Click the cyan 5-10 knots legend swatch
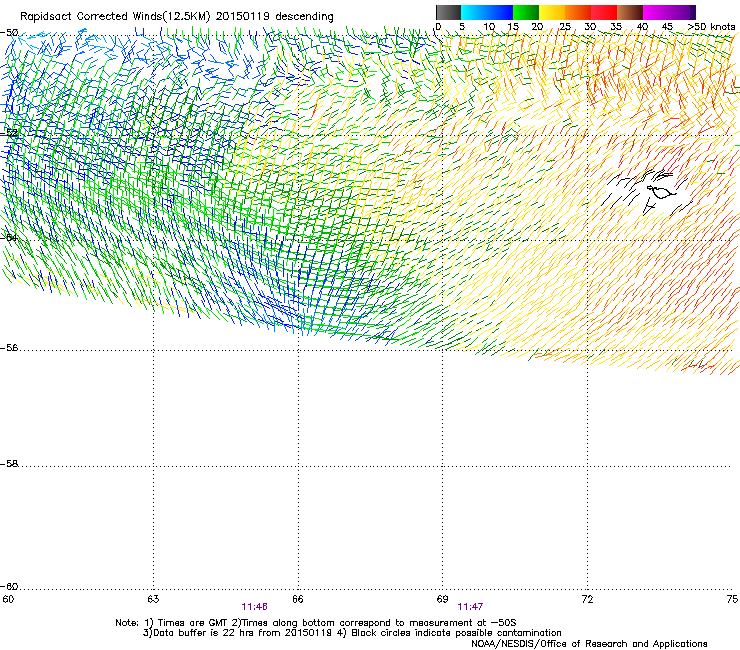 click(474, 12)
